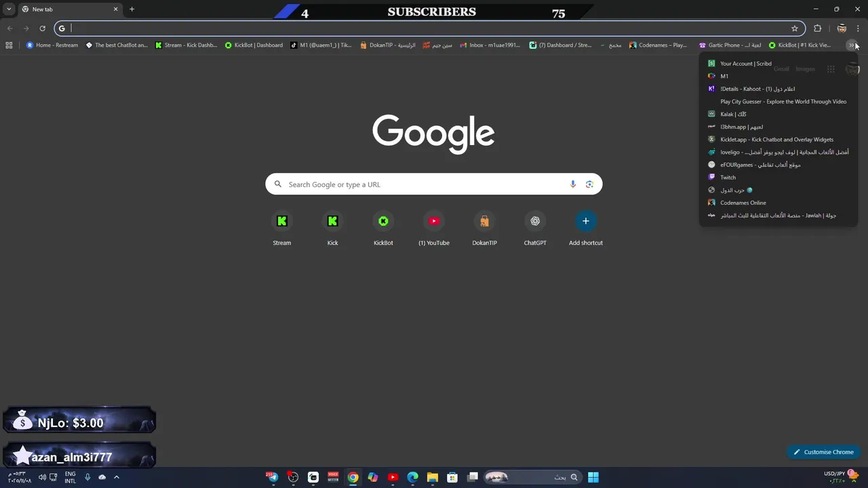Open the Windows Start menu
Image resolution: width=868 pixels, height=488 pixels.
pyautogui.click(x=593, y=477)
